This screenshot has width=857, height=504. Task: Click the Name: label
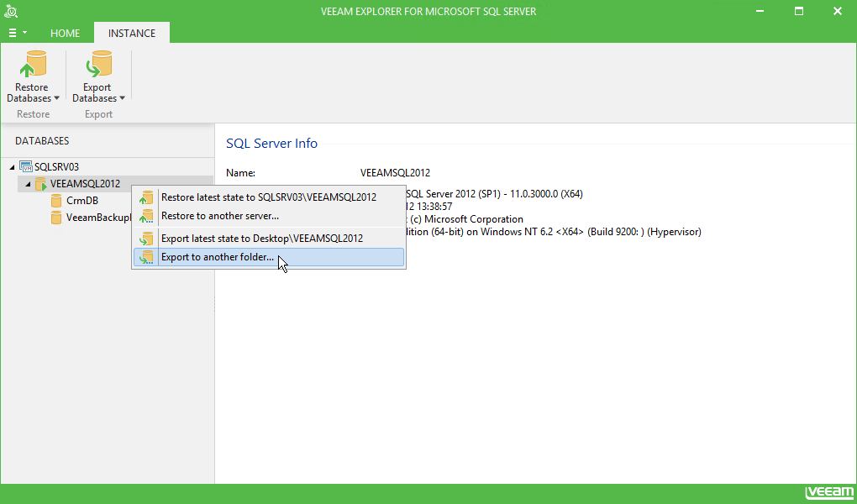point(241,173)
